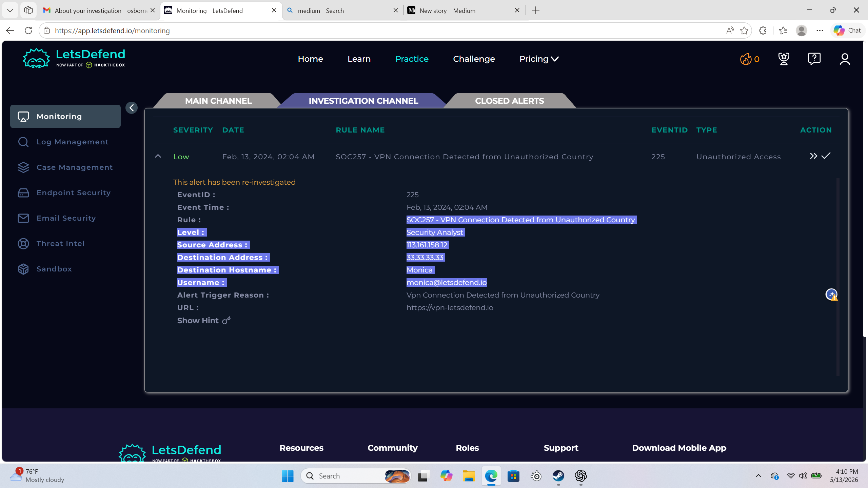Open Case Management from sidebar
This screenshot has width=868, height=488.
click(65, 167)
